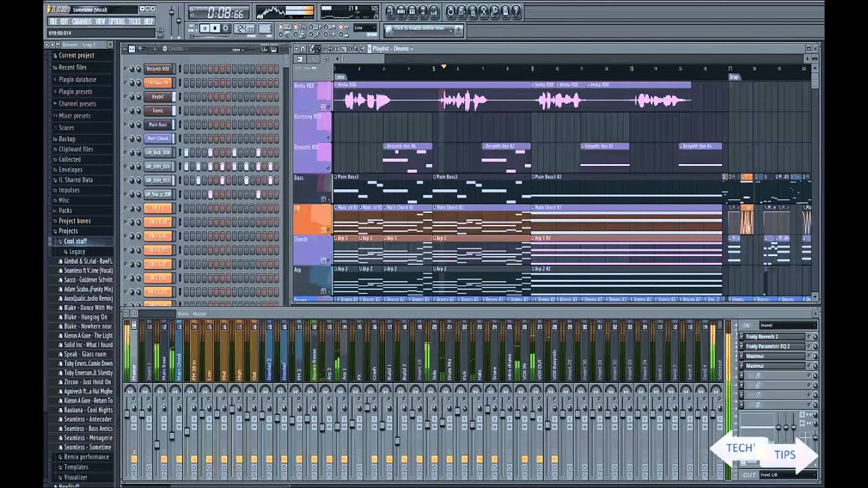Toggle first Maximus slot enable LED

(x=809, y=356)
